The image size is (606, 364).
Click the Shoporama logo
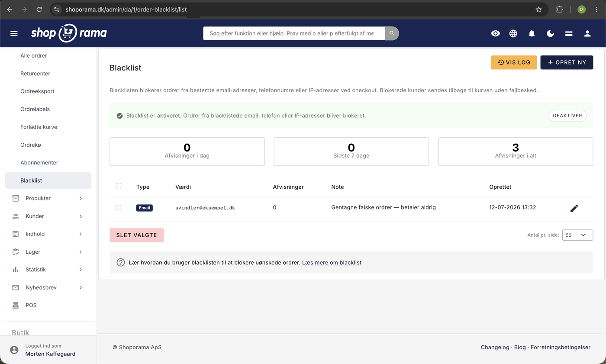pyautogui.click(x=69, y=33)
